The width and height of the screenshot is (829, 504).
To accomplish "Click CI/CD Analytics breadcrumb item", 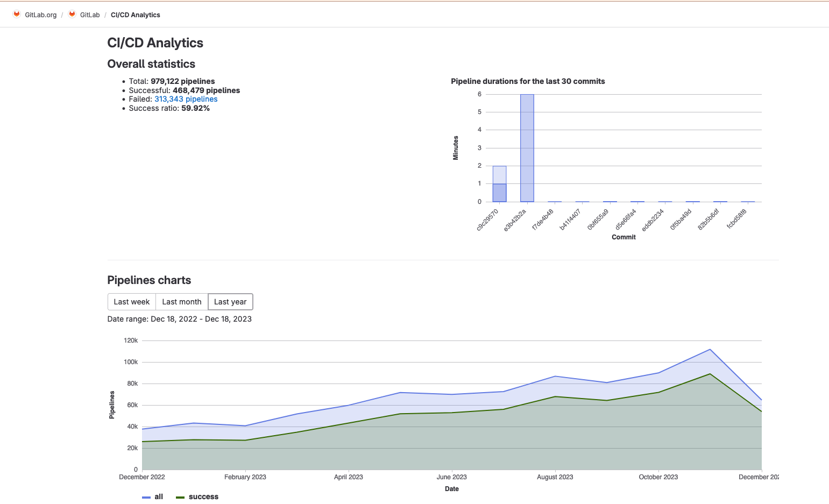I will pyautogui.click(x=136, y=15).
